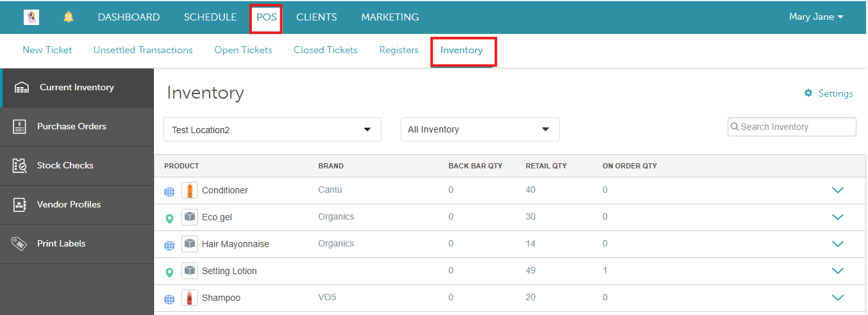Open the Schedule menu

(x=210, y=17)
